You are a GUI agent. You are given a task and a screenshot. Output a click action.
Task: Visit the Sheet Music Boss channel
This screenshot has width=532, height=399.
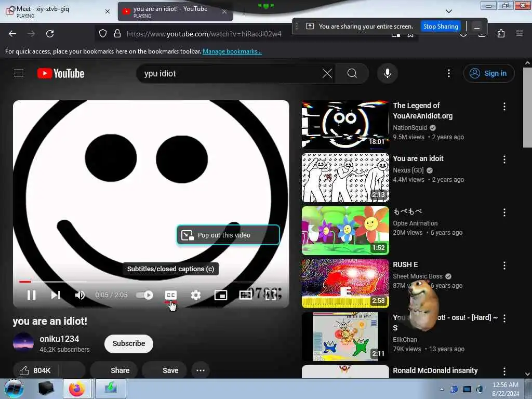point(418,276)
